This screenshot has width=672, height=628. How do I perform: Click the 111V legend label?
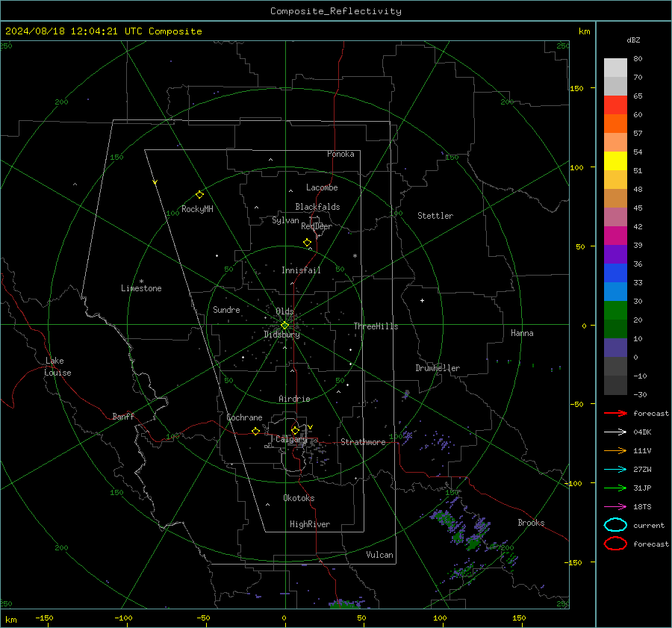(x=642, y=450)
